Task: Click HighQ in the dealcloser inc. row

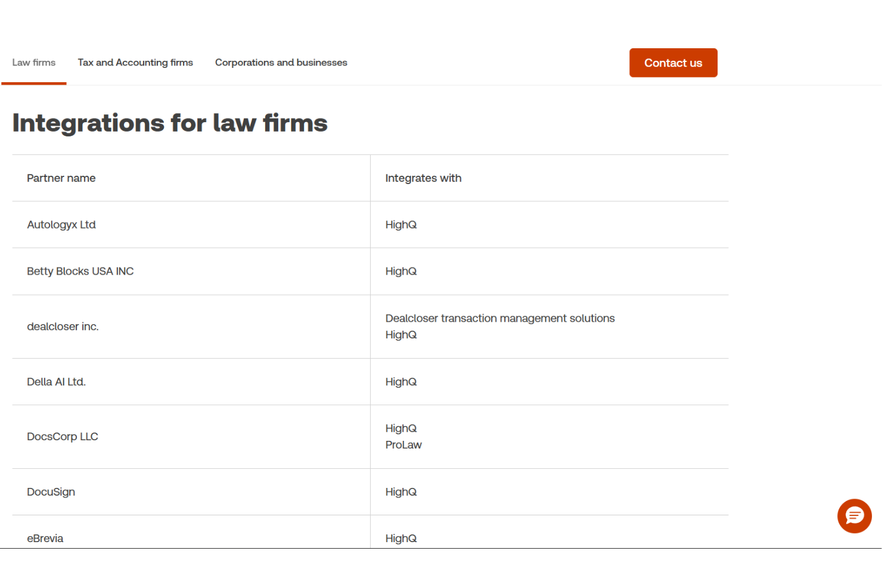Action: 401,335
